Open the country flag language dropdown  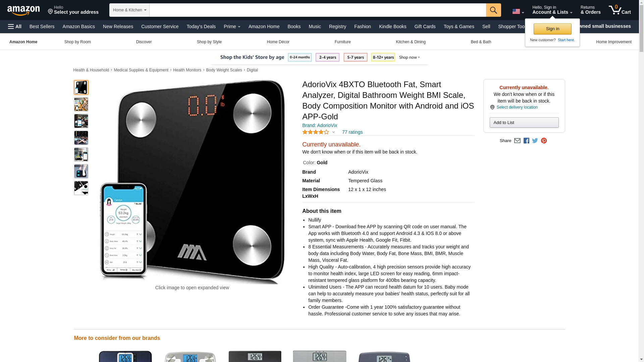518,11
